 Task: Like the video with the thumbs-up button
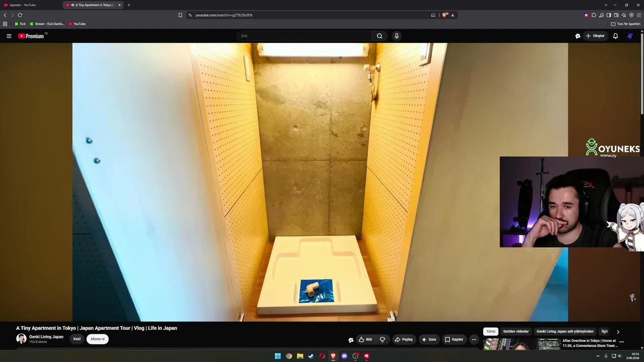click(x=365, y=339)
